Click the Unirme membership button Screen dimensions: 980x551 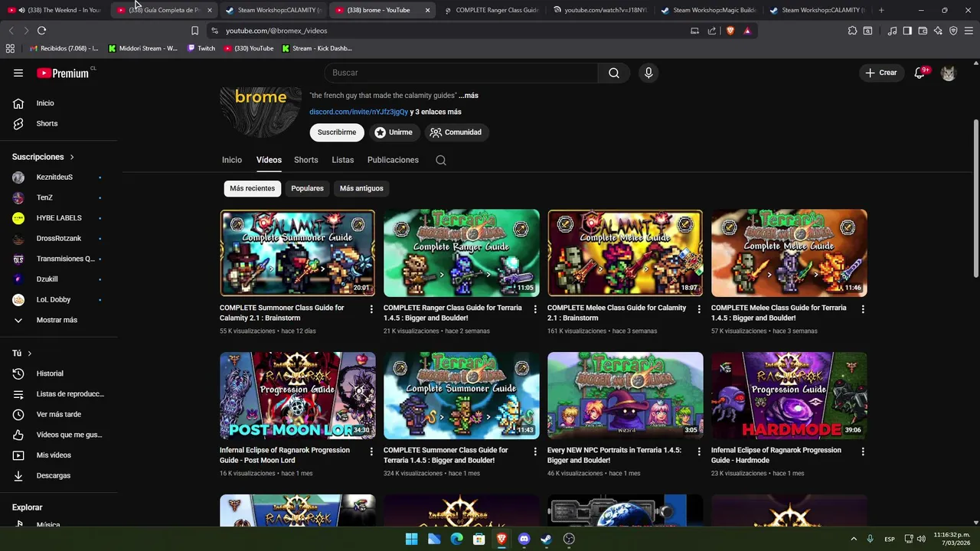coord(393,132)
